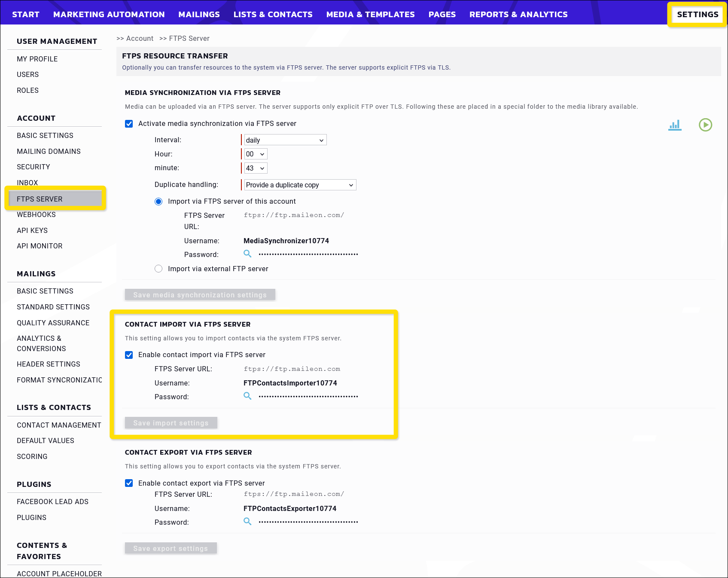Click the contact export masked password field
Viewport: 728px width, 578px height.
coord(308,522)
